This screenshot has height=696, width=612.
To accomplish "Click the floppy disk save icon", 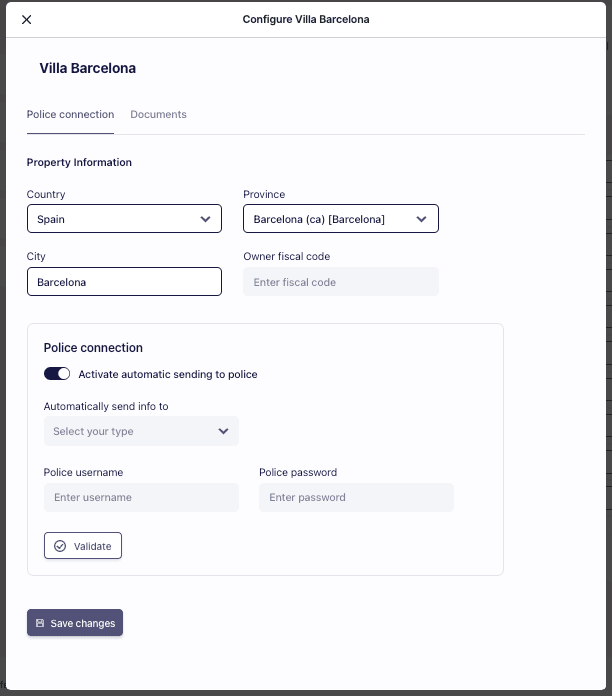I will (40, 623).
